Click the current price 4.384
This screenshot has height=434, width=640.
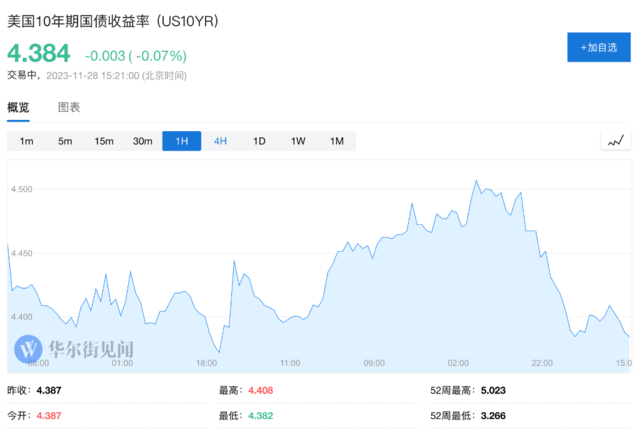(x=39, y=53)
